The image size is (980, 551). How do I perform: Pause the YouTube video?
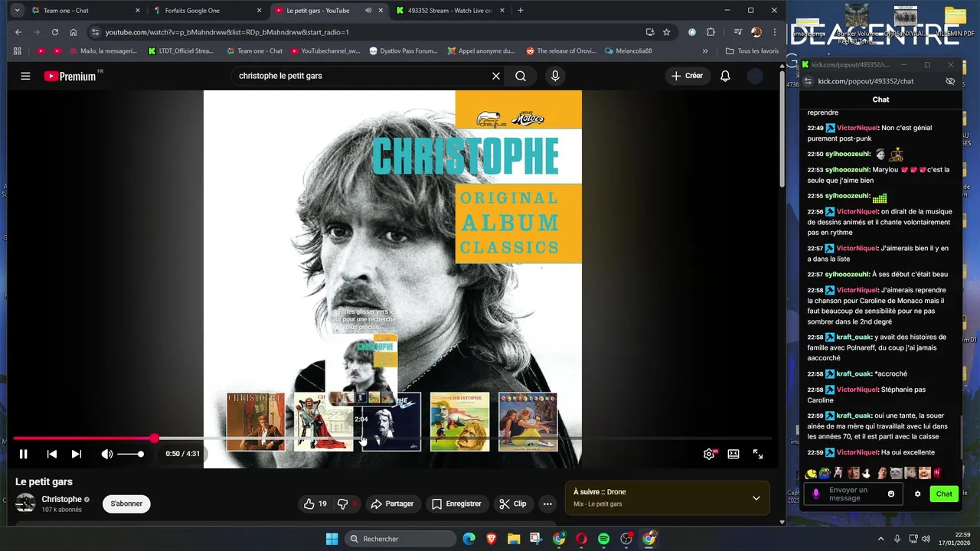click(23, 454)
